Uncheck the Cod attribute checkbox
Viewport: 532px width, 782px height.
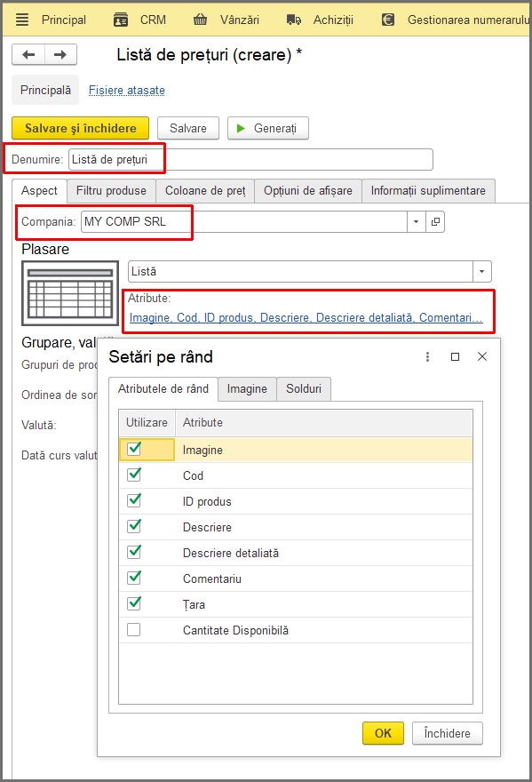coord(134,475)
